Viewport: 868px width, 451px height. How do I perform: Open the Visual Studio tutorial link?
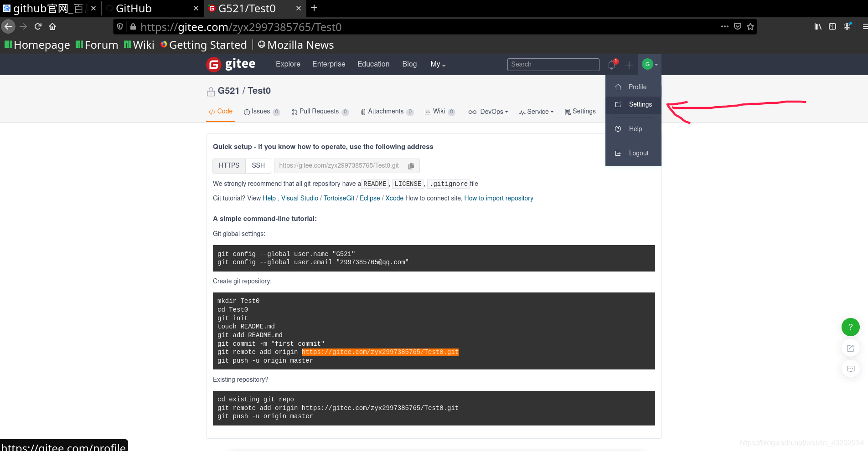point(300,198)
